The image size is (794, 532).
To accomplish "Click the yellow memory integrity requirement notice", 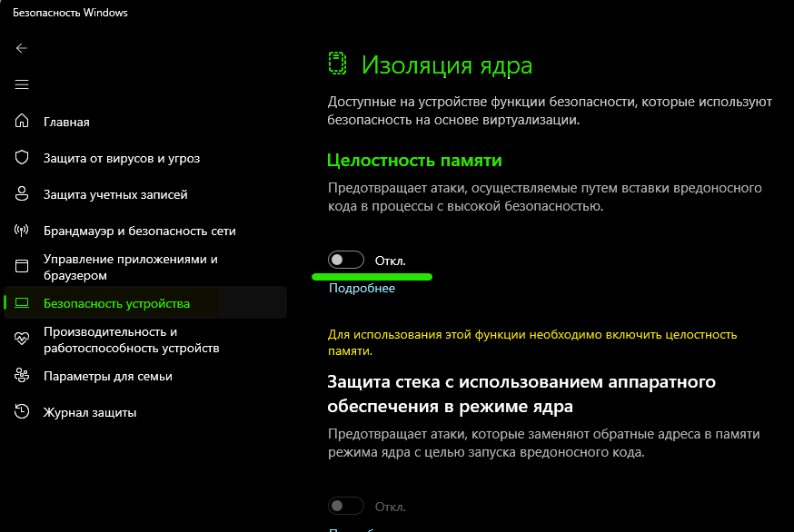I will pos(532,342).
